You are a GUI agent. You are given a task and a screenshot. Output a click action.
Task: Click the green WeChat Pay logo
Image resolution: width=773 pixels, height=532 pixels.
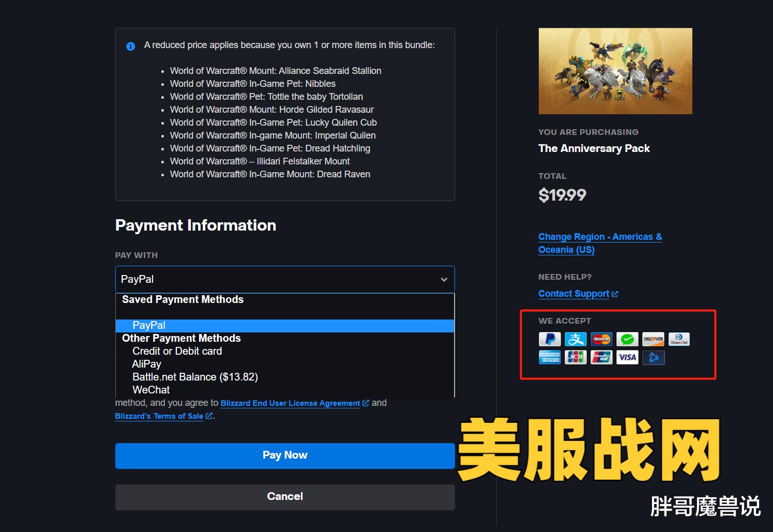tap(627, 339)
